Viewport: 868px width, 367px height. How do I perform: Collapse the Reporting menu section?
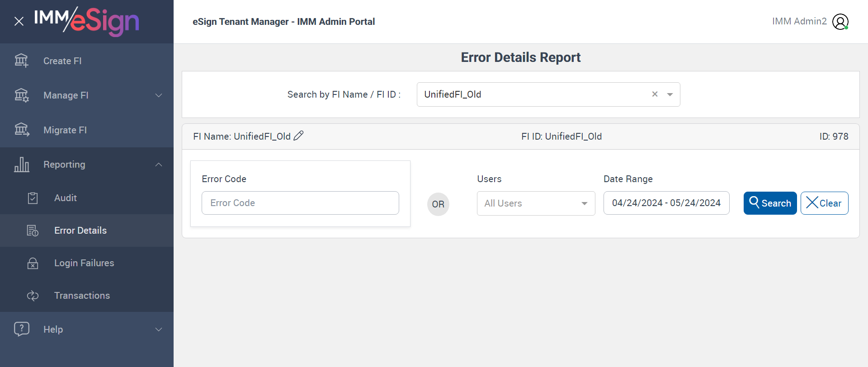click(x=159, y=165)
